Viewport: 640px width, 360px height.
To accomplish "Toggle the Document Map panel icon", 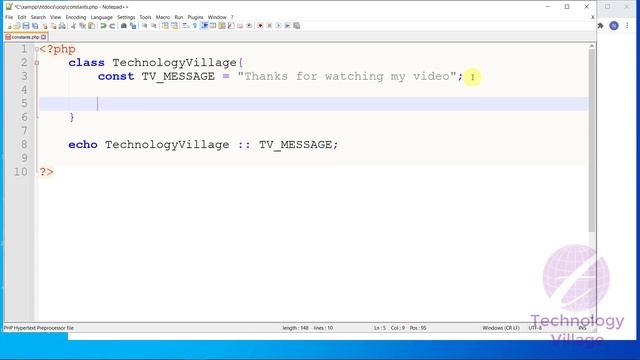I will 222,26.
